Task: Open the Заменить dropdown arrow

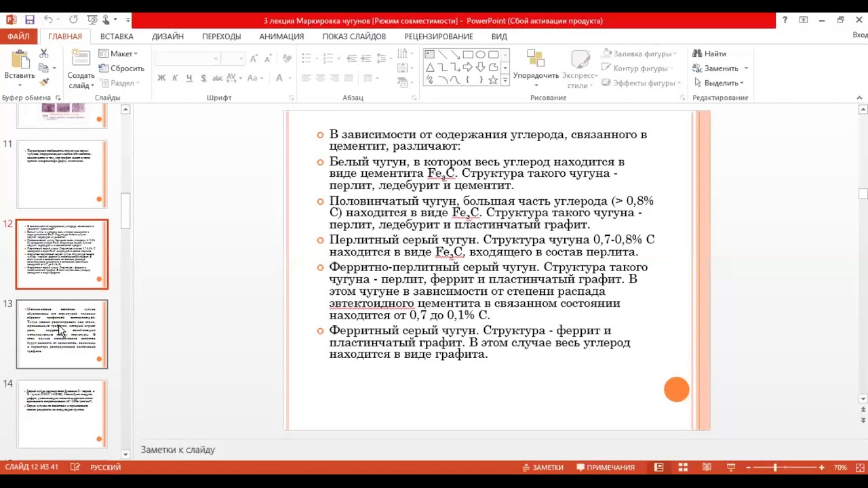Action: pos(746,68)
